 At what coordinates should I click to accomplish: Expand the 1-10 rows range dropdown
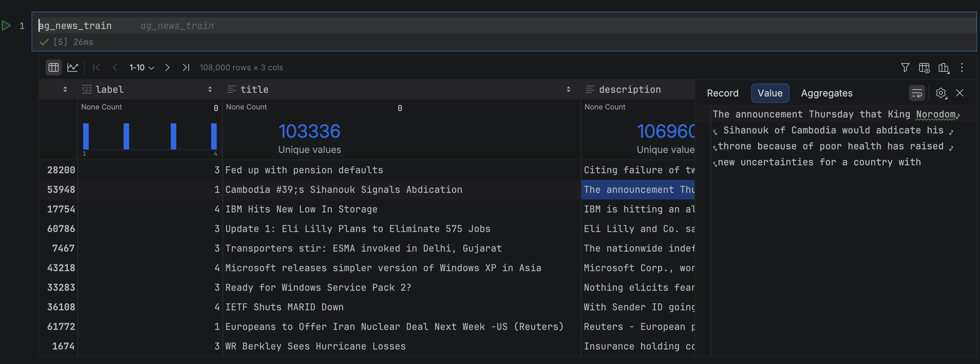[x=142, y=67]
